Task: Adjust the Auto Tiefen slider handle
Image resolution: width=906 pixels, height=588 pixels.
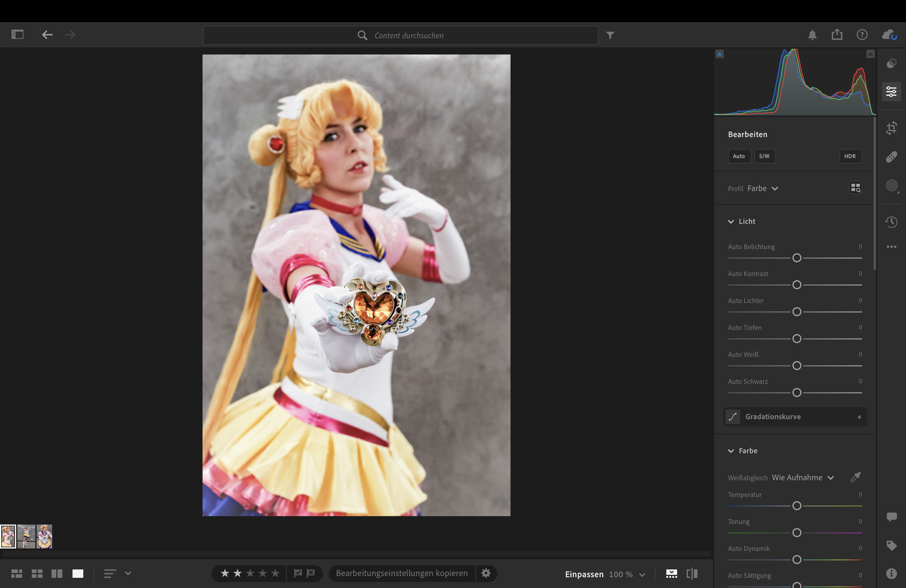Action: (x=797, y=339)
